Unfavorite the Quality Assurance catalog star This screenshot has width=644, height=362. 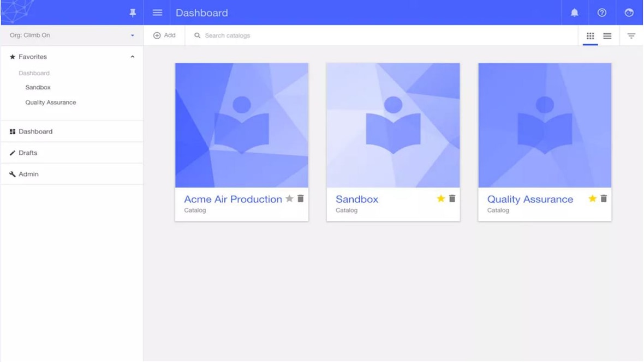(592, 199)
